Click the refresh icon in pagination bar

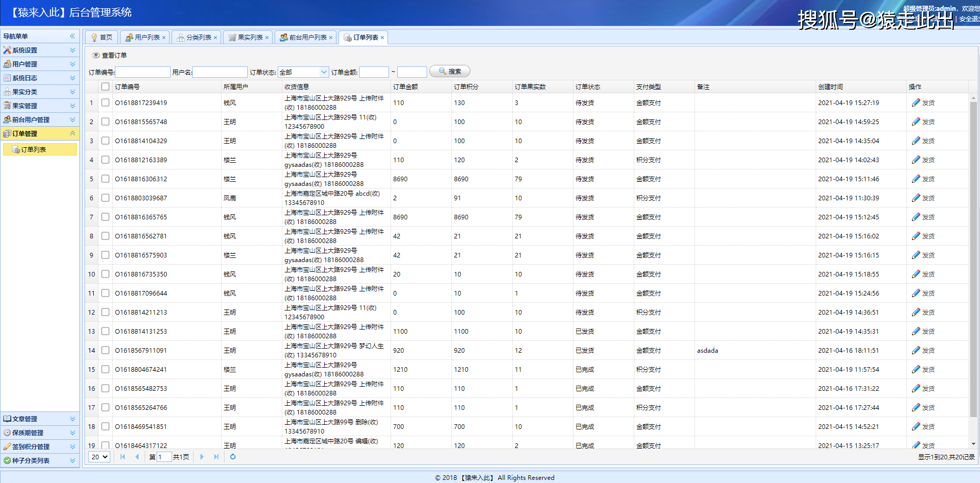233,457
